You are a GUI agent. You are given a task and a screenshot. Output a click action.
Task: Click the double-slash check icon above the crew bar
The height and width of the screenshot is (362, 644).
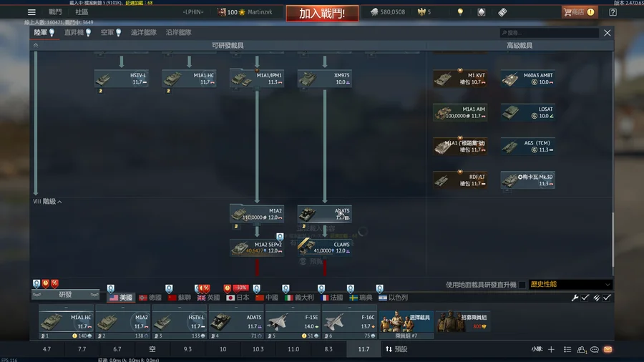pos(596,298)
